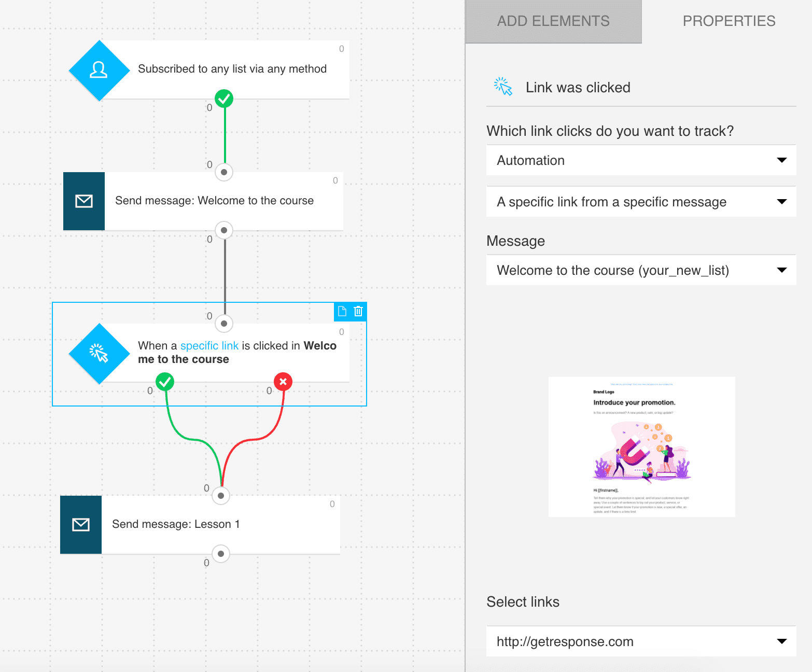Screen dimensions: 812x672
Task: Click the cursor-click diamond icon on link condition
Action: pyautogui.click(x=99, y=354)
